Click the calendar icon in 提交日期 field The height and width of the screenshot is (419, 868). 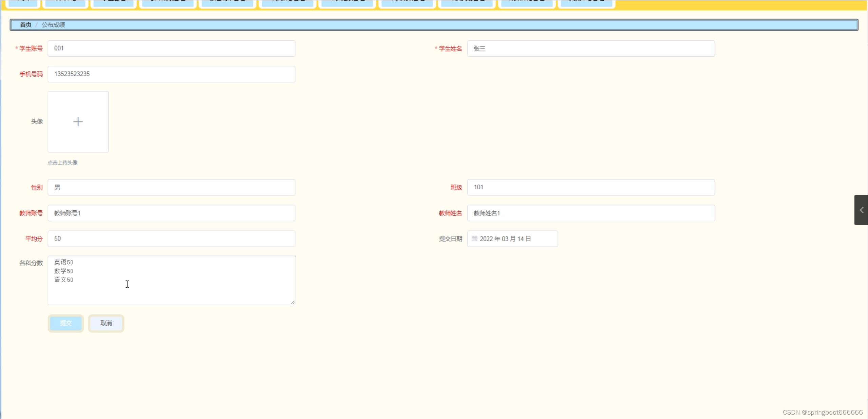pyautogui.click(x=474, y=239)
